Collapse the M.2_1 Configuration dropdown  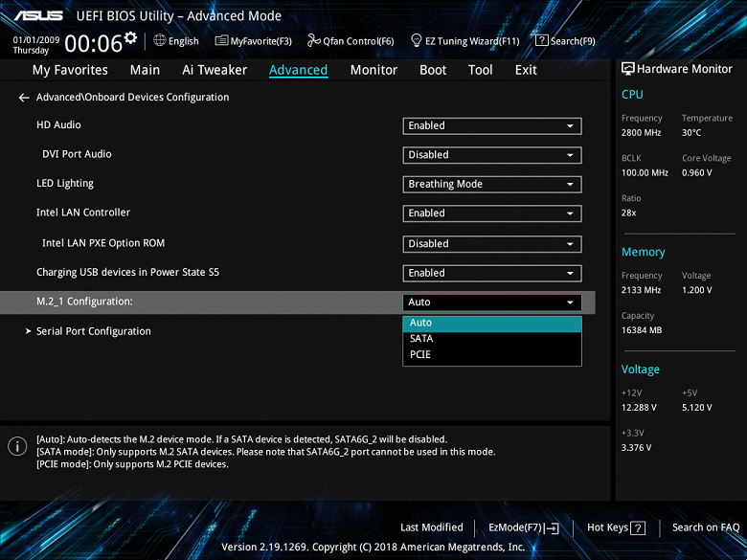[492, 302]
